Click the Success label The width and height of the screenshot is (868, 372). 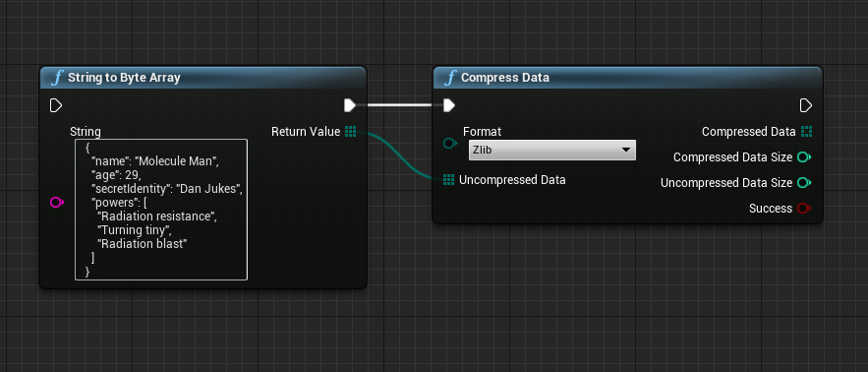pos(771,209)
